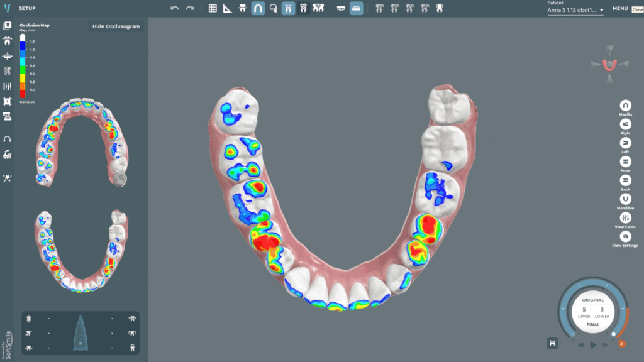Click the skull profile view icon

[x=273, y=8]
